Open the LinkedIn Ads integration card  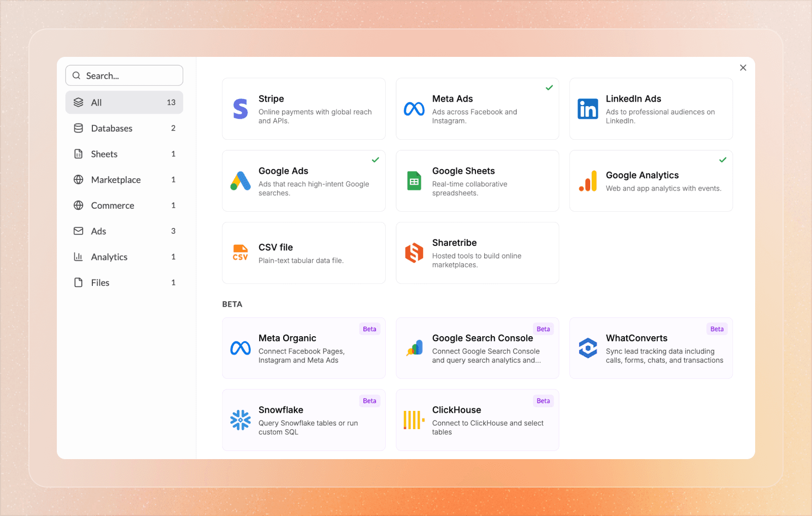651,109
